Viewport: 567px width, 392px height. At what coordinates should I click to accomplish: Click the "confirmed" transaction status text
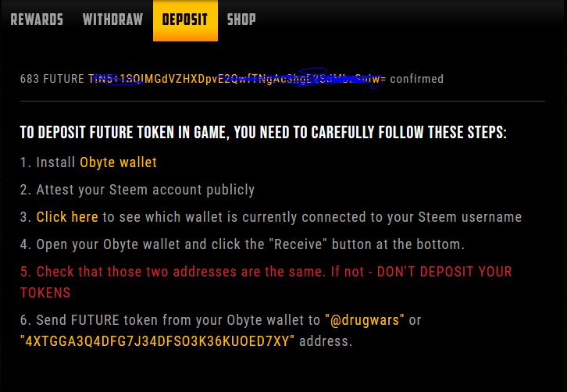(x=416, y=79)
